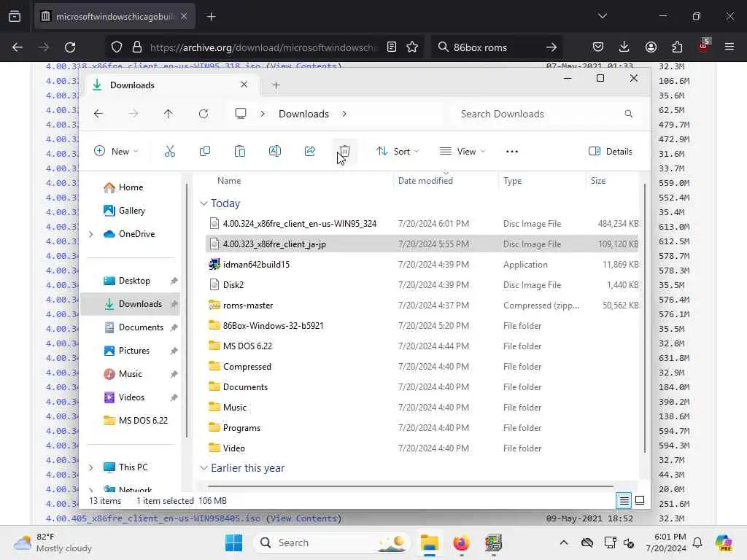This screenshot has width=747, height=560.
Task: Add a new Explorer tab
Action: pyautogui.click(x=276, y=85)
